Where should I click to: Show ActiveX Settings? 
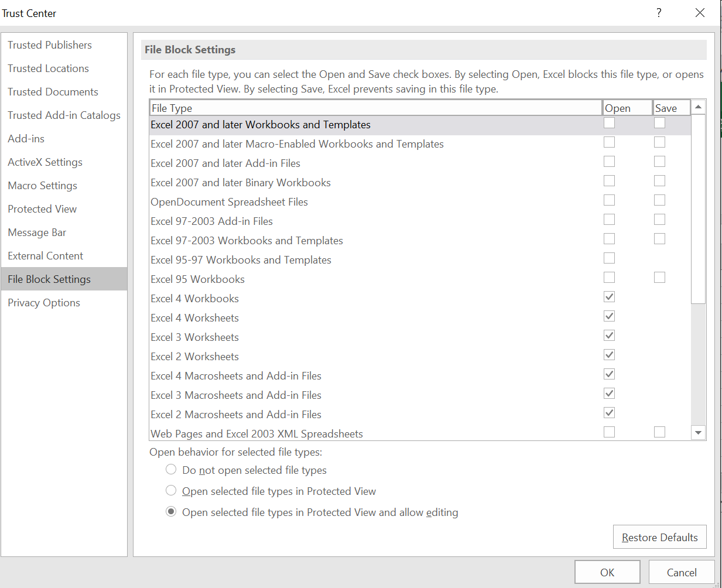(x=64, y=162)
